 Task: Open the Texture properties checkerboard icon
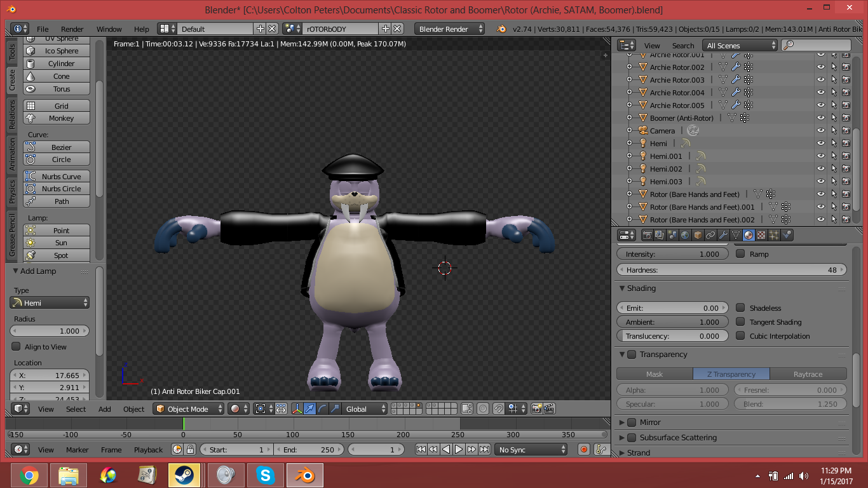[x=761, y=235]
